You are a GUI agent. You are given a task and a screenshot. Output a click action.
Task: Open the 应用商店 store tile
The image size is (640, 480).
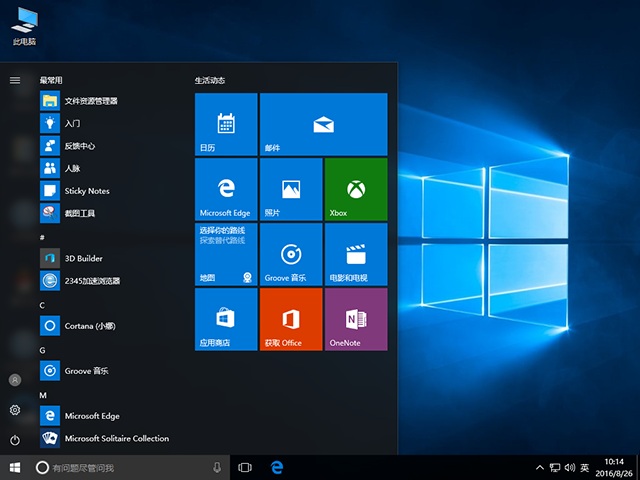[x=225, y=319]
